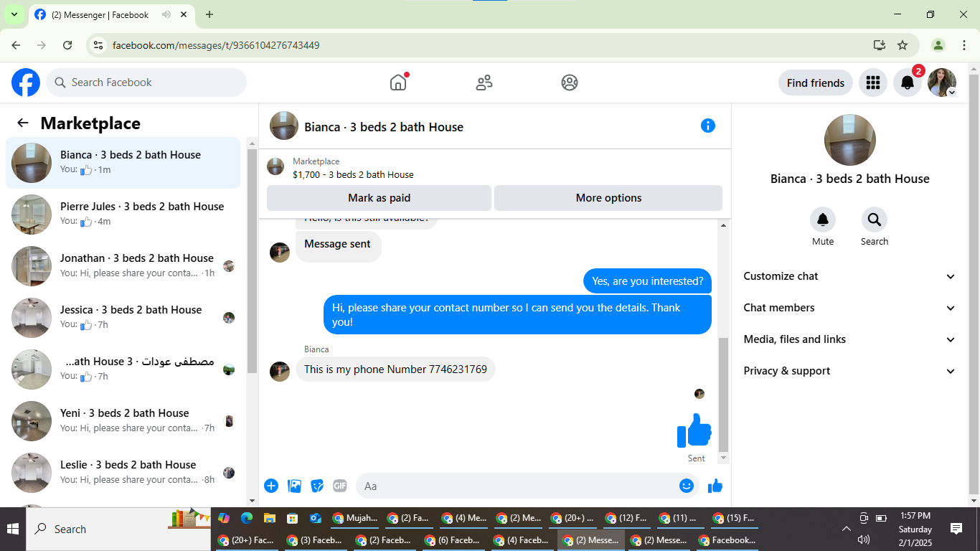Expand Customize chat section
Image resolution: width=980 pixels, height=551 pixels.
coord(850,276)
